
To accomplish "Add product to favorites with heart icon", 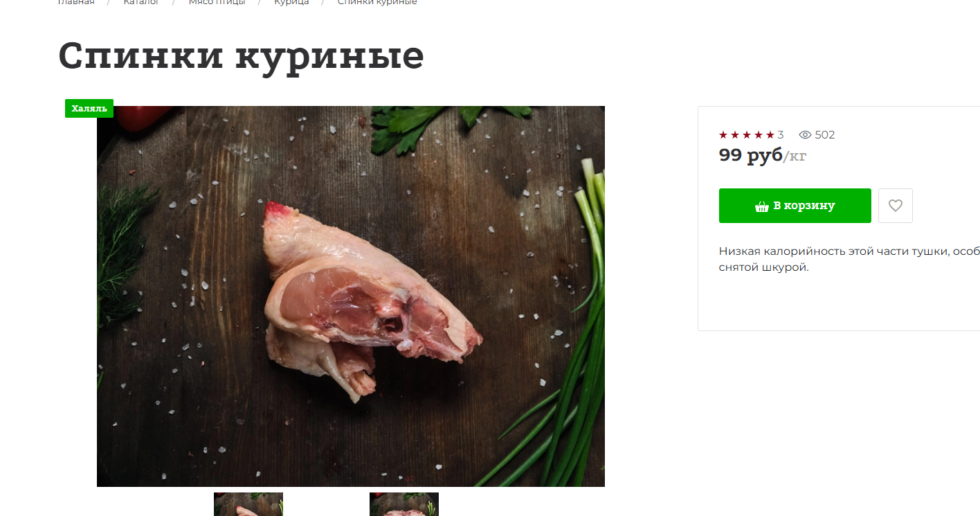I will 896,206.
